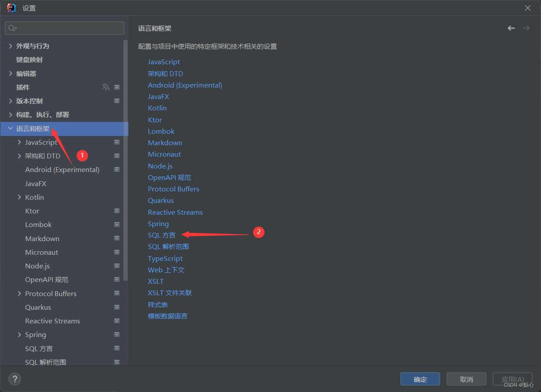Click the project-level icon beside Spring tree row

pyautogui.click(x=117, y=334)
